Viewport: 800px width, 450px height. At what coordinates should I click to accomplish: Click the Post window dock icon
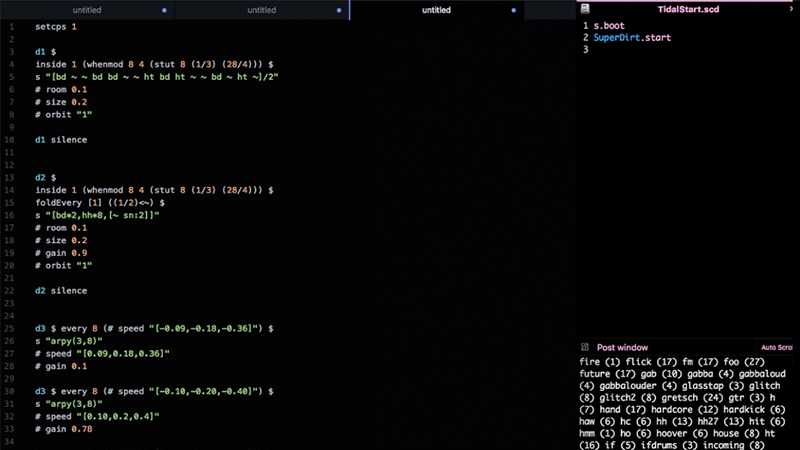pyautogui.click(x=584, y=347)
